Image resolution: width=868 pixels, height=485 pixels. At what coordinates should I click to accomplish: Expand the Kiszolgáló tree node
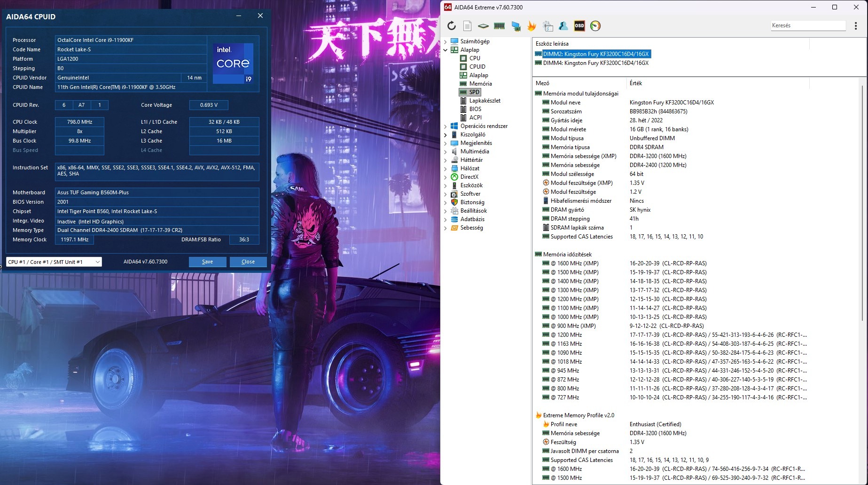click(x=446, y=135)
